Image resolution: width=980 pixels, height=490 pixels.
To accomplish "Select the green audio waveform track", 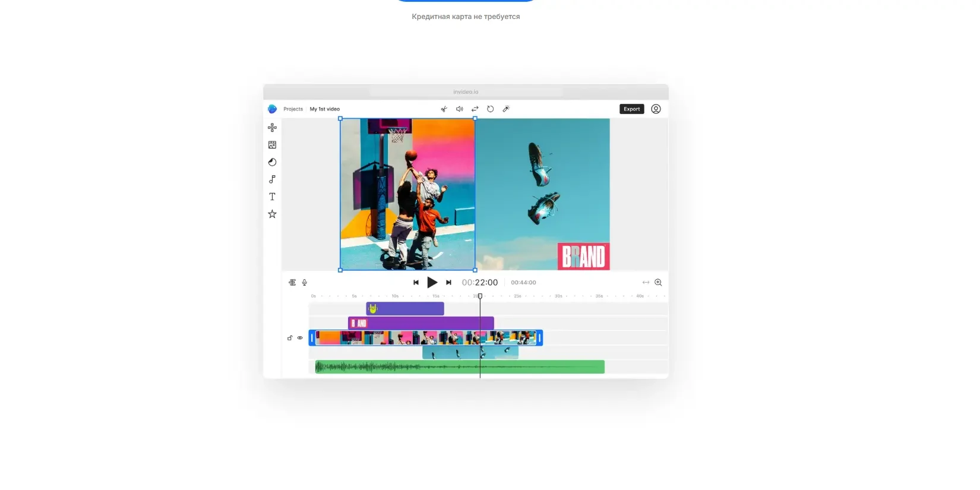I will tap(460, 367).
